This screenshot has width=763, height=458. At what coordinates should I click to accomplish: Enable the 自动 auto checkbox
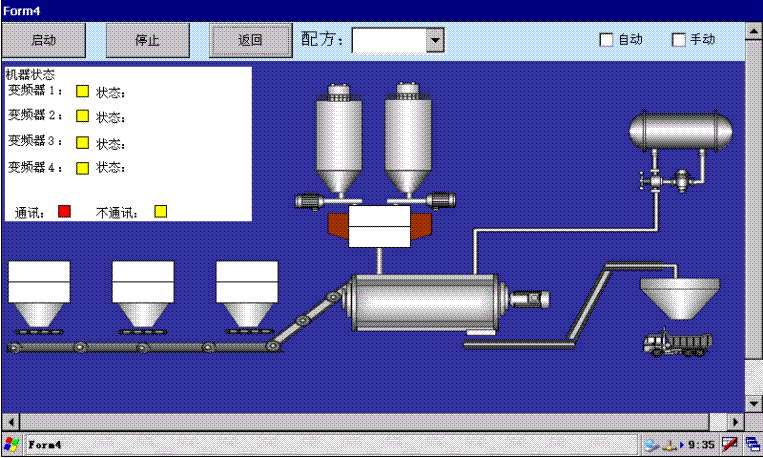click(606, 40)
